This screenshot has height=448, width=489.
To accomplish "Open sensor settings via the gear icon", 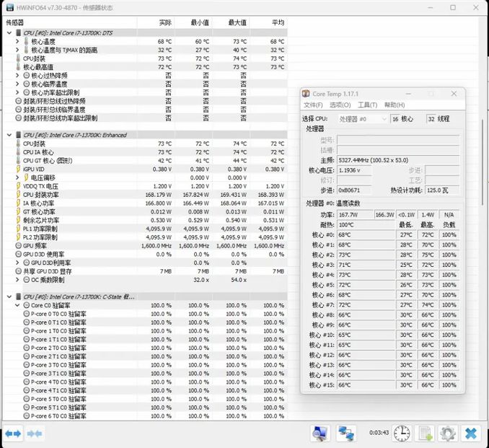I will (448, 434).
